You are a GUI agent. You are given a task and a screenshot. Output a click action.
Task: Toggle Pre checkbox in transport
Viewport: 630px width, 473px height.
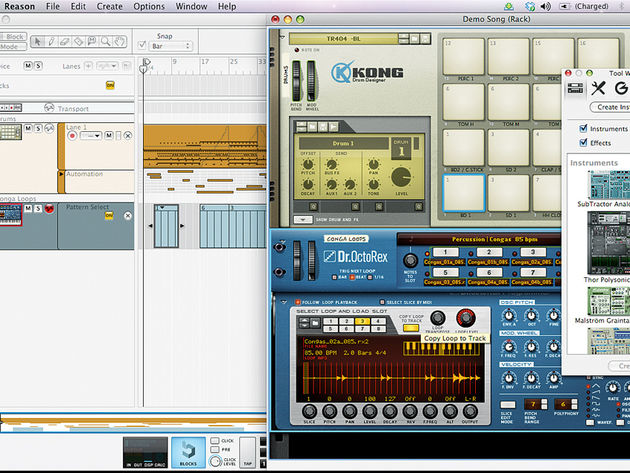[x=215, y=449]
